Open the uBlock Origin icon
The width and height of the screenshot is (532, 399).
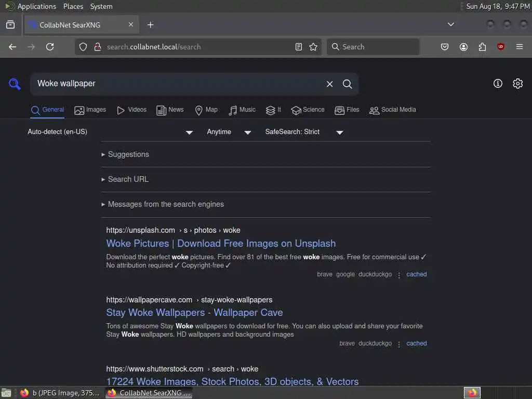click(x=500, y=47)
